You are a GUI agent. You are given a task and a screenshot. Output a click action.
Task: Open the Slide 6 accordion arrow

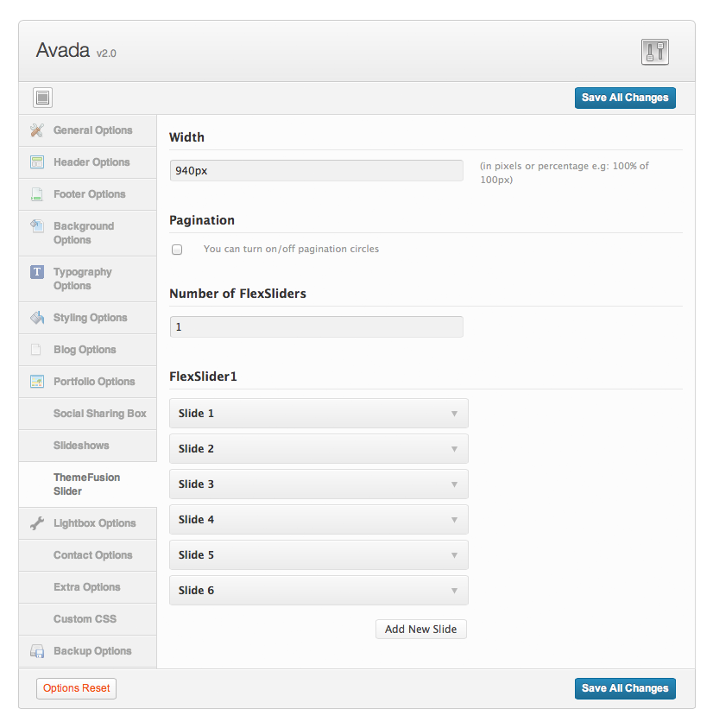click(x=454, y=591)
